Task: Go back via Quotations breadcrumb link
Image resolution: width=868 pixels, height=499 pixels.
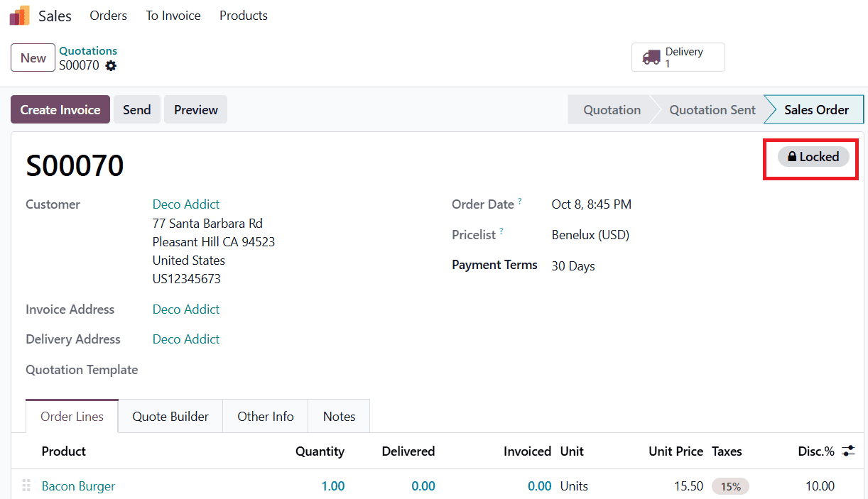Action: [x=88, y=51]
